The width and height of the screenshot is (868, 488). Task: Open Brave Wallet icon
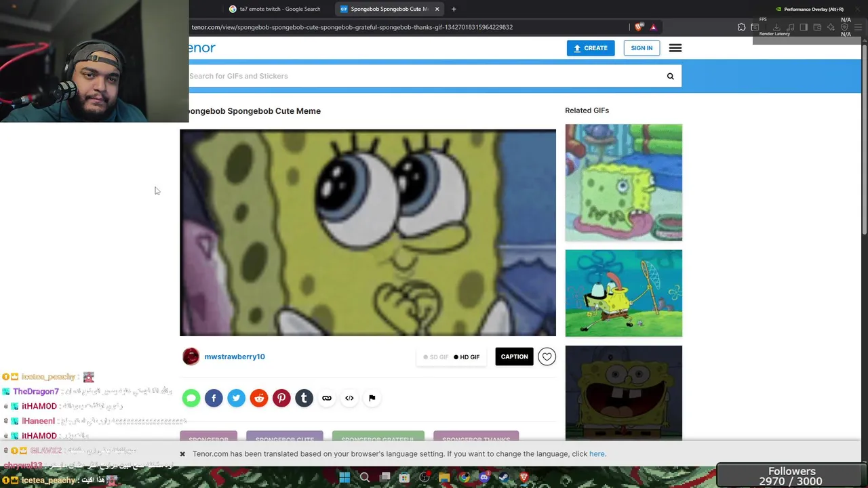click(x=817, y=27)
